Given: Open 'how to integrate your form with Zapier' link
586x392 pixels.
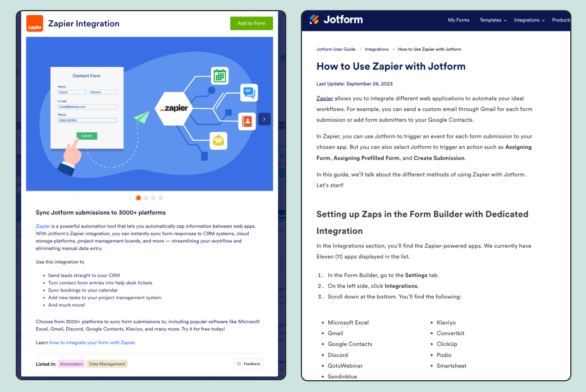Looking at the screenshot, I should pyautogui.click(x=93, y=342).
